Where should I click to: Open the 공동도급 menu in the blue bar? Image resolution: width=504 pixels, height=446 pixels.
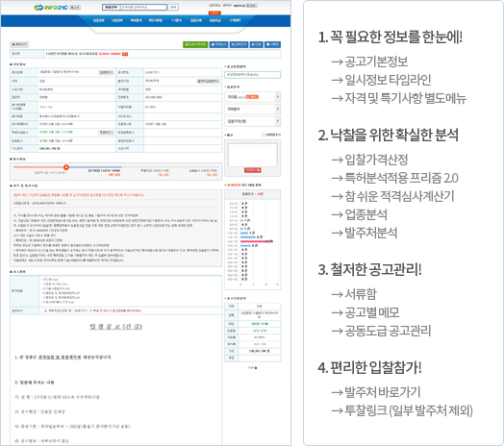coord(215,20)
